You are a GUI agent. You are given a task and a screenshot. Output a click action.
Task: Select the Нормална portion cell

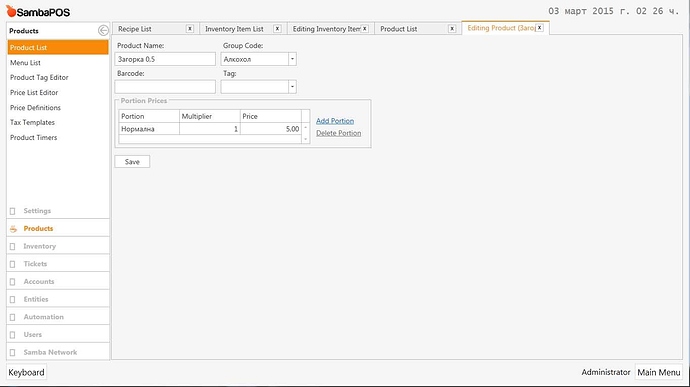click(x=149, y=129)
